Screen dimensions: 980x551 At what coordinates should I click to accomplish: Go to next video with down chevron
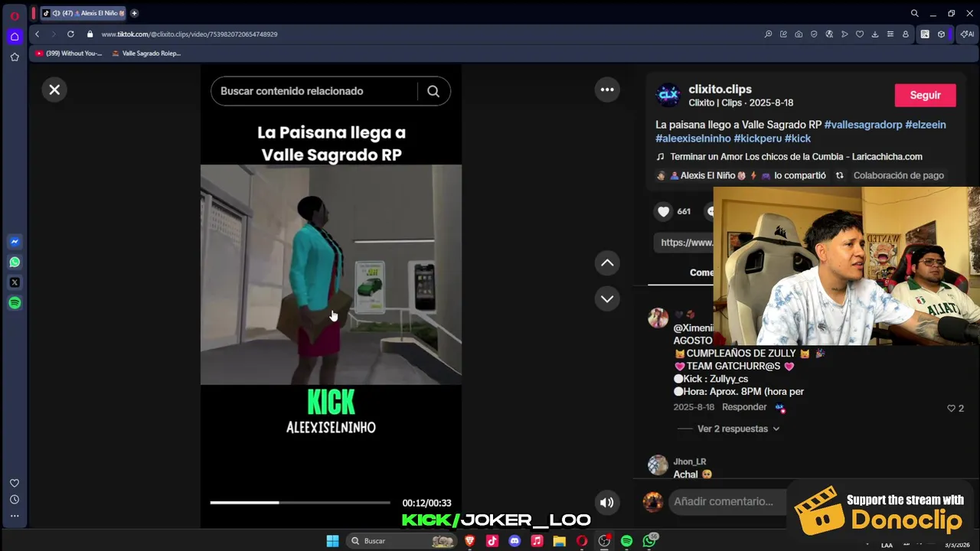[607, 299]
